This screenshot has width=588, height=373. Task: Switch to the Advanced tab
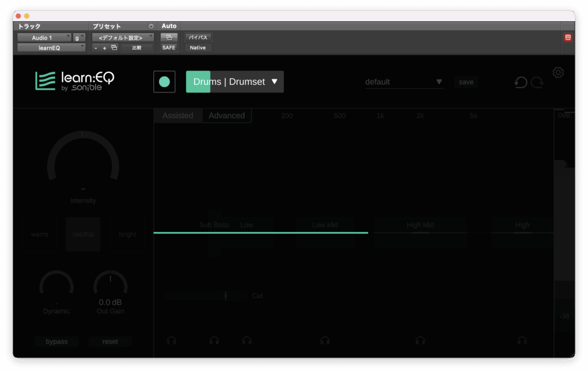click(x=226, y=115)
